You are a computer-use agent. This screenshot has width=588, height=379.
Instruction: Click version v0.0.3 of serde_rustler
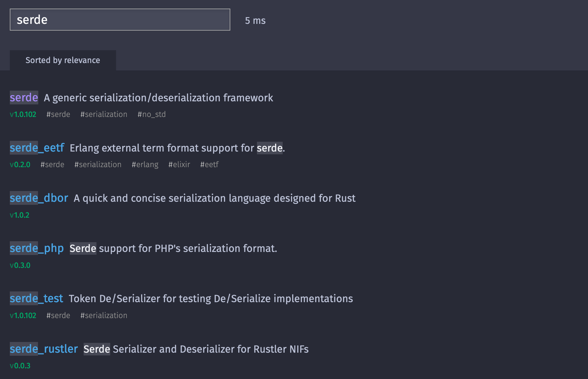[x=20, y=366]
